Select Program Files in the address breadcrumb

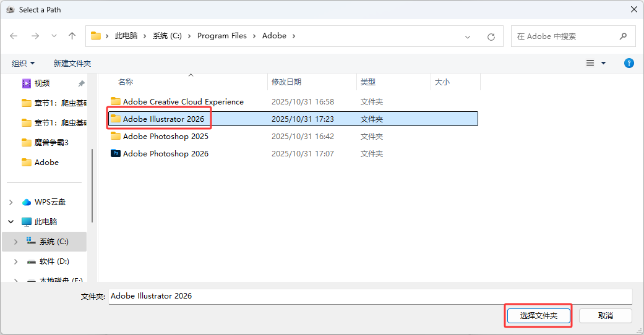[x=222, y=36]
